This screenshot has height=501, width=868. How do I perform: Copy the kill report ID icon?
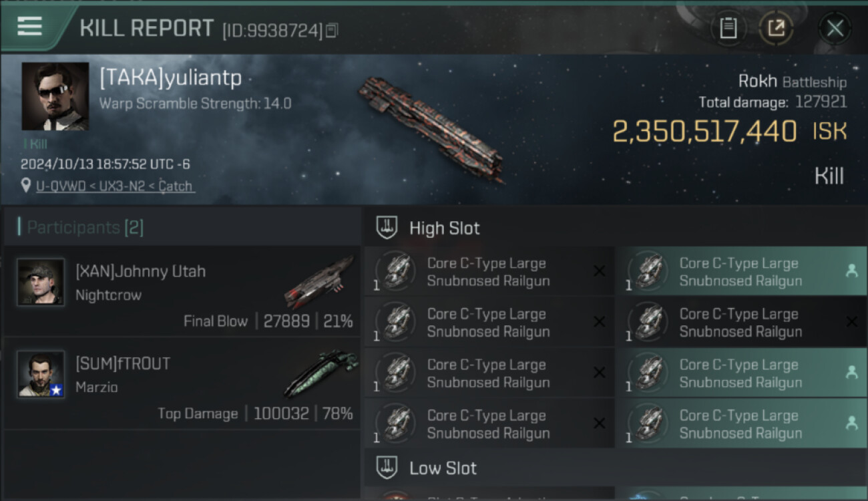pos(332,30)
